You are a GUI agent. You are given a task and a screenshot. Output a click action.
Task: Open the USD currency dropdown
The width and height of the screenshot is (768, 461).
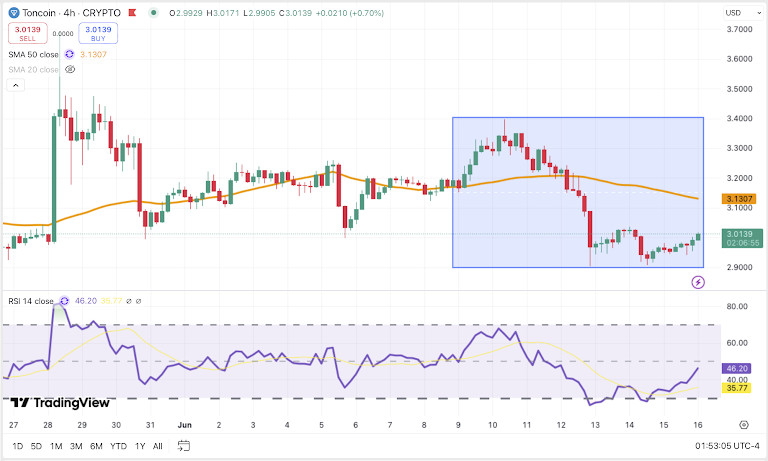(x=740, y=12)
